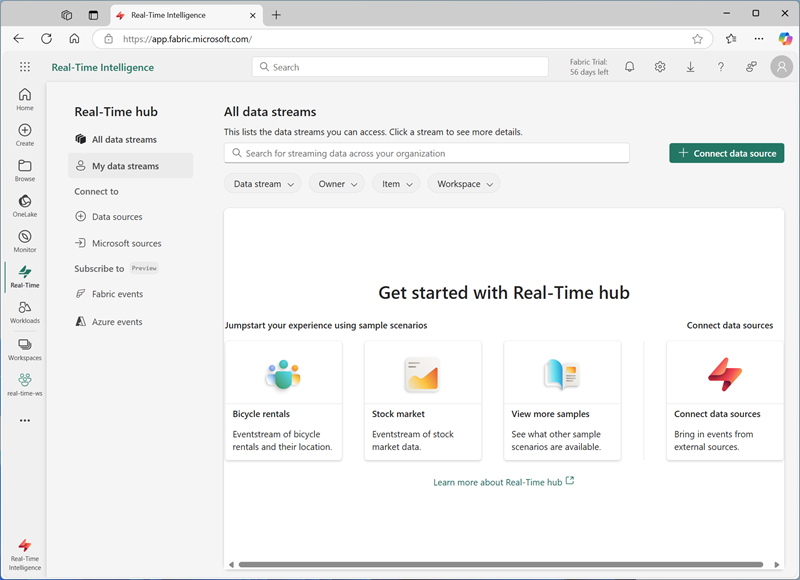Open OneLake in the left rail
The height and width of the screenshot is (580, 800).
point(24,206)
